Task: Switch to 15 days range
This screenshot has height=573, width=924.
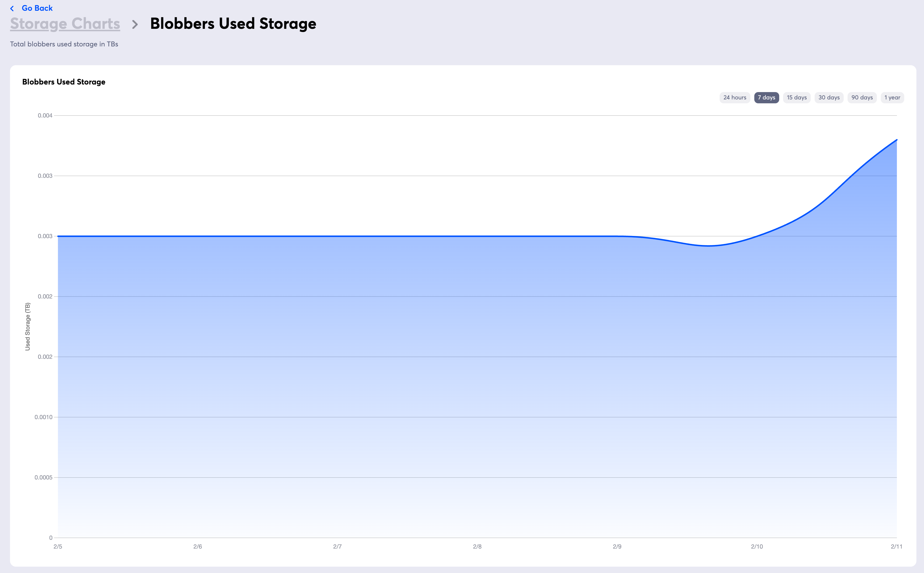Action: pyautogui.click(x=797, y=97)
